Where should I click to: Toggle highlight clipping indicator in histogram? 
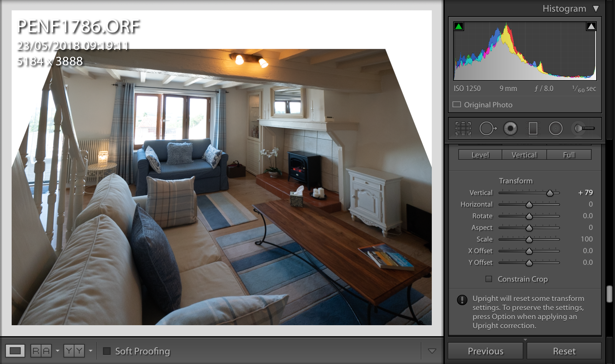pyautogui.click(x=591, y=27)
